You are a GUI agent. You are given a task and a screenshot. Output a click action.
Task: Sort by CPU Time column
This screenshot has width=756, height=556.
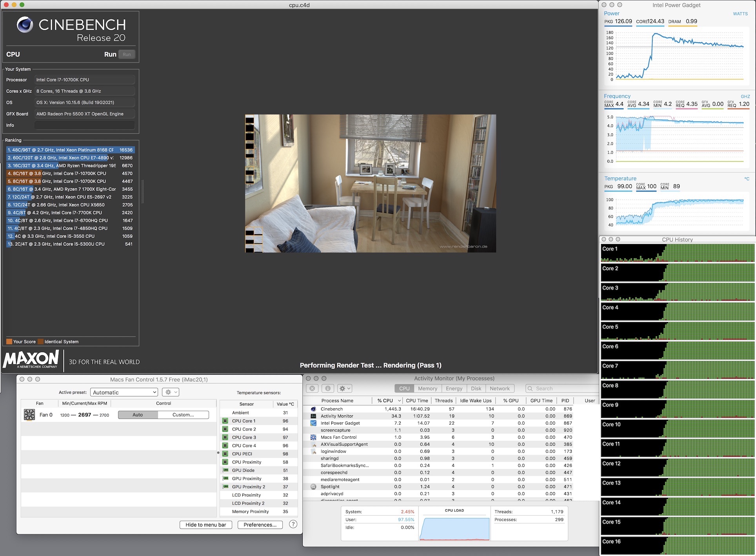pos(417,400)
